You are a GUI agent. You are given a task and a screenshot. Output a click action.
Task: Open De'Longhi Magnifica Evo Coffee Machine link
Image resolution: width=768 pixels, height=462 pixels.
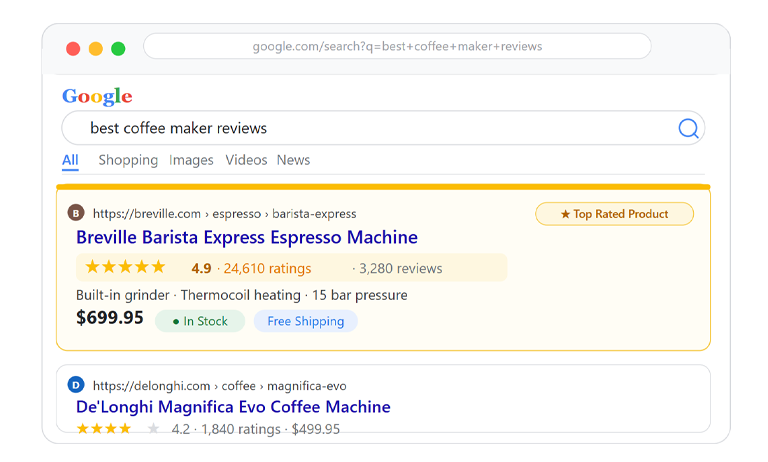[x=233, y=407]
